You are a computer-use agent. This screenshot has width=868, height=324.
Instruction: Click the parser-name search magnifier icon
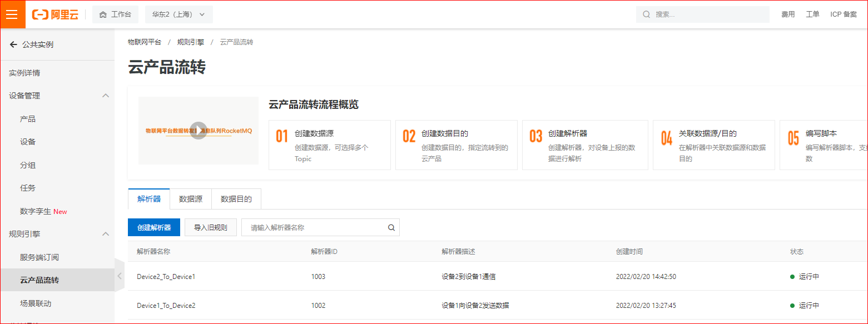[x=391, y=227]
